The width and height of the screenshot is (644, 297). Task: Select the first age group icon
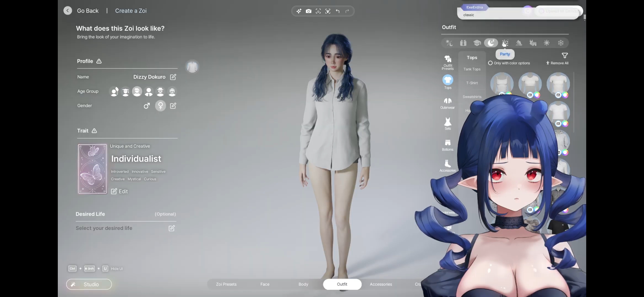(114, 91)
